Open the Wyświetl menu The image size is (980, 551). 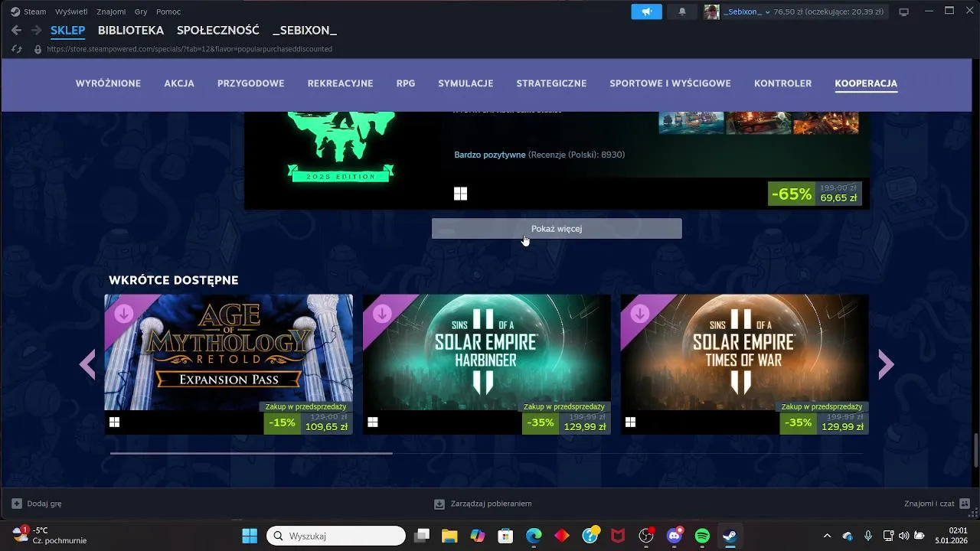point(70,11)
